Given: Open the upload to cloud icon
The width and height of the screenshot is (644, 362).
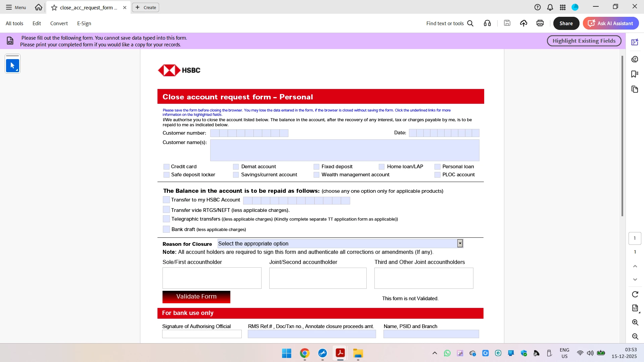Looking at the screenshot, I should pos(523,23).
